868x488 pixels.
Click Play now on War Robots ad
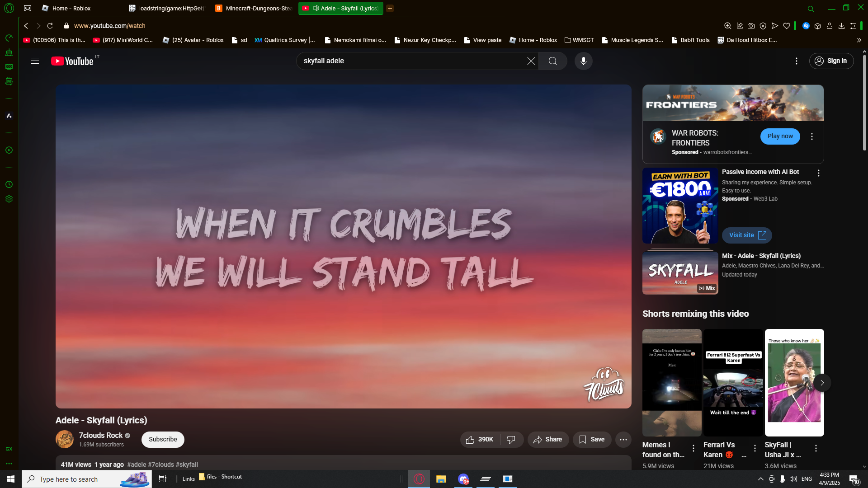780,136
